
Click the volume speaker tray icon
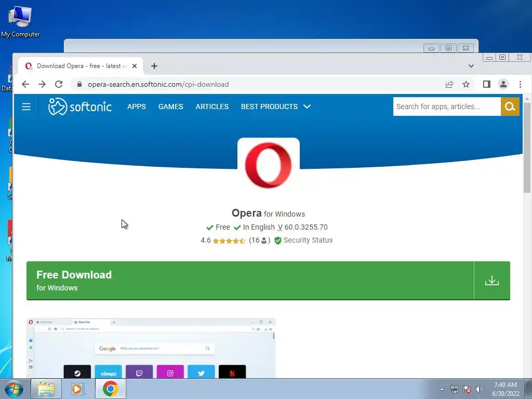point(479,389)
